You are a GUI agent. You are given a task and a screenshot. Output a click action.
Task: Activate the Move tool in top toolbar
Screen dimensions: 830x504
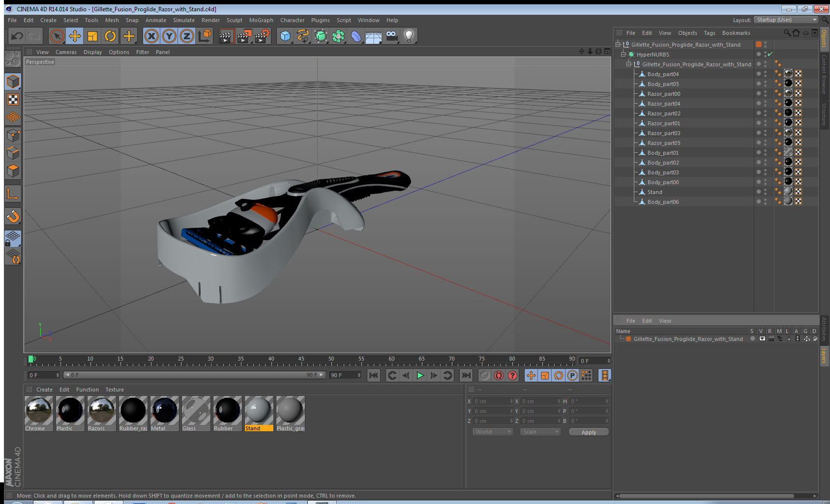75,36
